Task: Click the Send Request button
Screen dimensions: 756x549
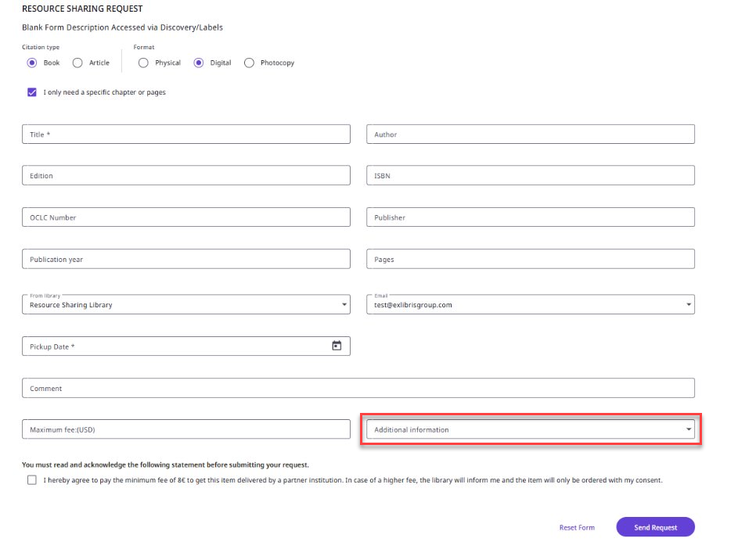Action: [655, 527]
